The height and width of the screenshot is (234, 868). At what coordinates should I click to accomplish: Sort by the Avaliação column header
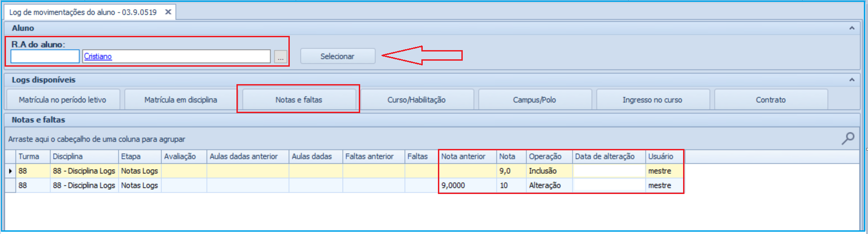(184, 156)
